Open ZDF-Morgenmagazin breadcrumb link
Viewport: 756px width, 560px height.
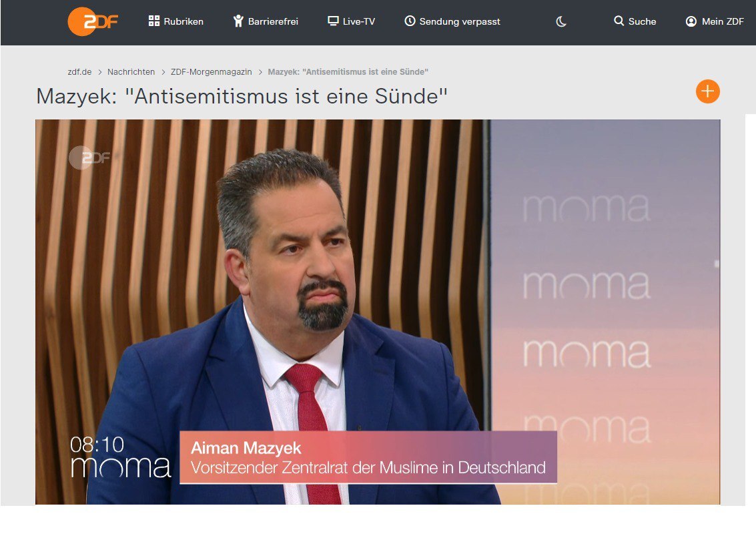(x=211, y=72)
